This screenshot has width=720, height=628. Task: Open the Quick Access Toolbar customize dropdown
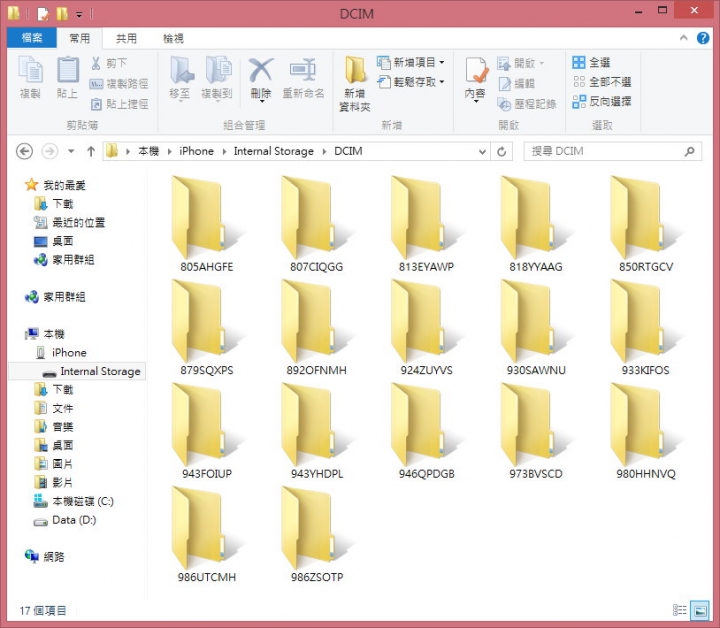pos(79,15)
